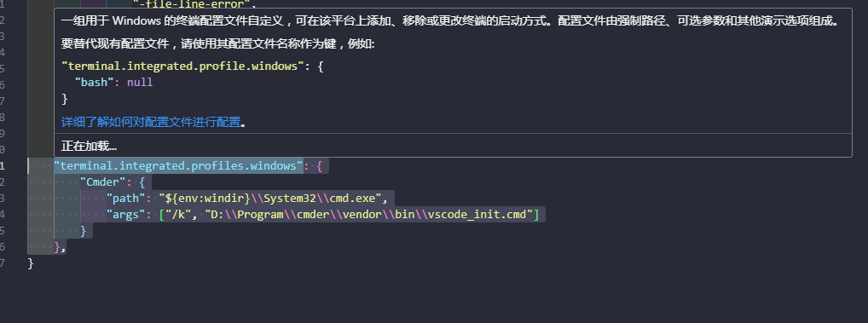Click the "terminal.integrated.profiles.windows" key in editor
The width and height of the screenshot is (868, 323).
[178, 165]
